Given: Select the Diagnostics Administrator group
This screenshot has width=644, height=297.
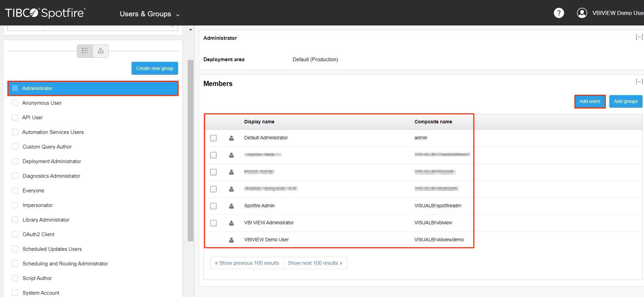Looking at the screenshot, I should point(51,176).
